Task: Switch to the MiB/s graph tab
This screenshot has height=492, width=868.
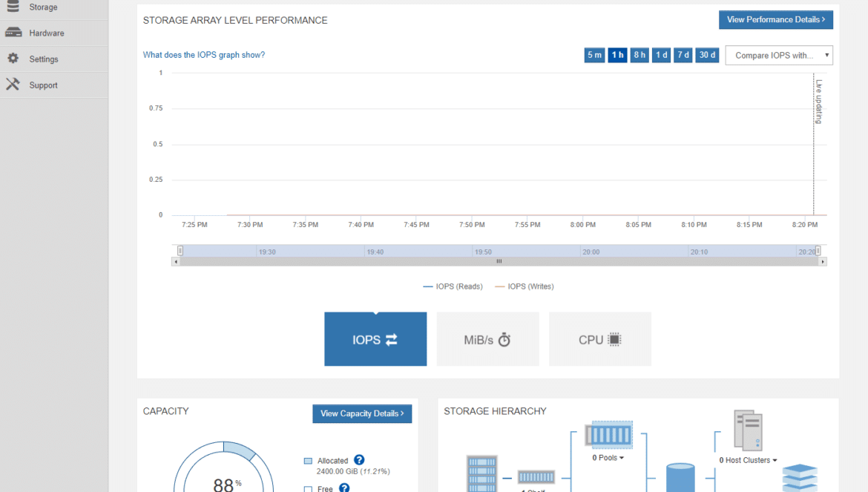Action: point(487,339)
